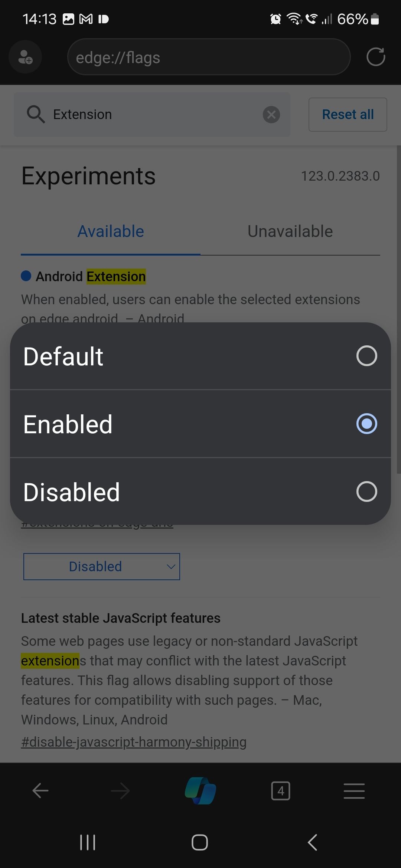
Task: Clear the search field using the X icon
Action: coord(271,115)
